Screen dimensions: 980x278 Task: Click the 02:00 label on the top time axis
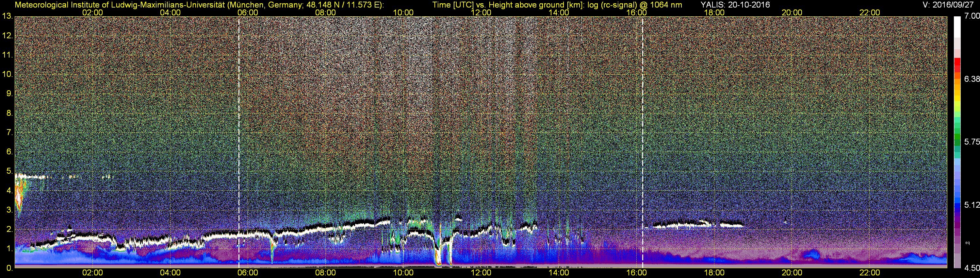pyautogui.click(x=92, y=12)
